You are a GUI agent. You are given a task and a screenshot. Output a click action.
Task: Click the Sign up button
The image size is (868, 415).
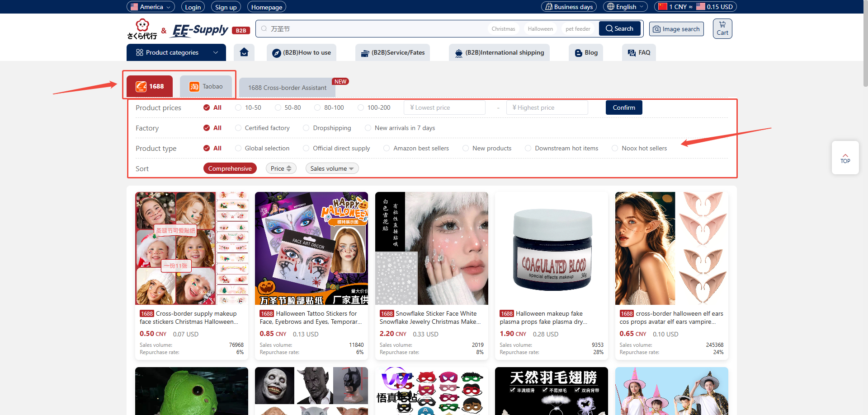pos(226,7)
